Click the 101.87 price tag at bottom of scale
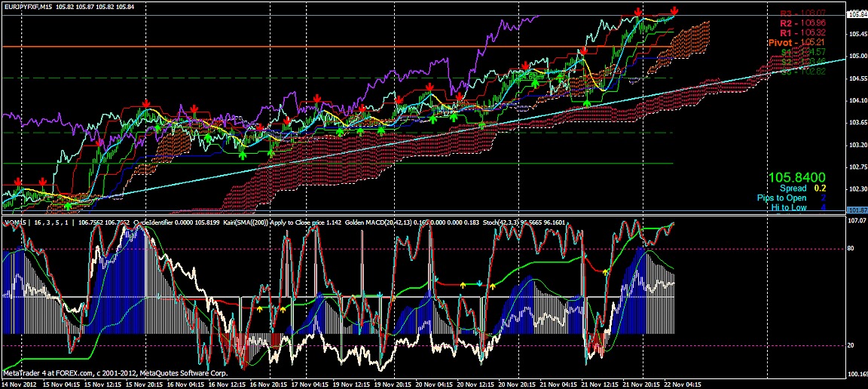This screenshot has height=389, width=868. pyautogui.click(x=857, y=210)
